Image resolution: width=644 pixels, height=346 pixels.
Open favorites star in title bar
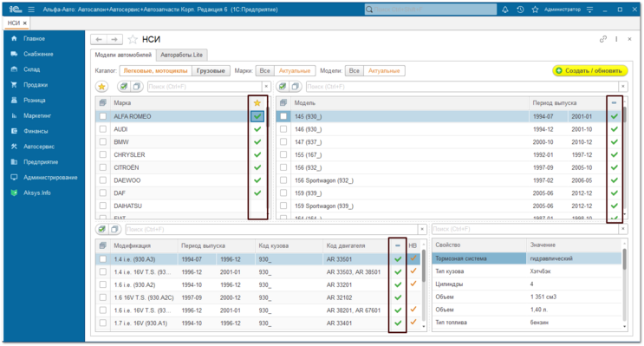coord(535,10)
